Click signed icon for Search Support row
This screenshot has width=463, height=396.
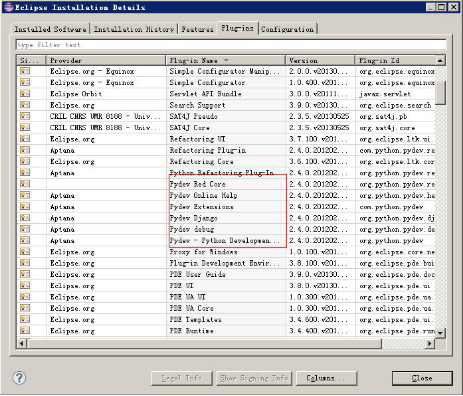25,105
